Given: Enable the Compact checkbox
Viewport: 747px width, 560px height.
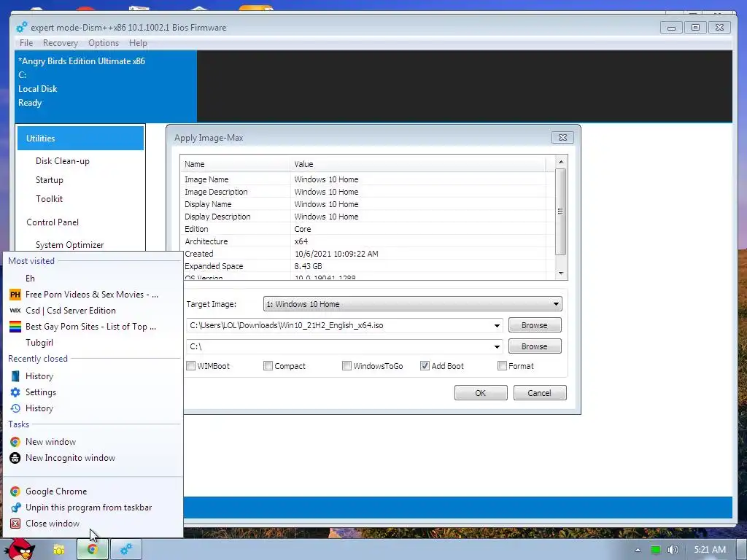Looking at the screenshot, I should coord(268,366).
